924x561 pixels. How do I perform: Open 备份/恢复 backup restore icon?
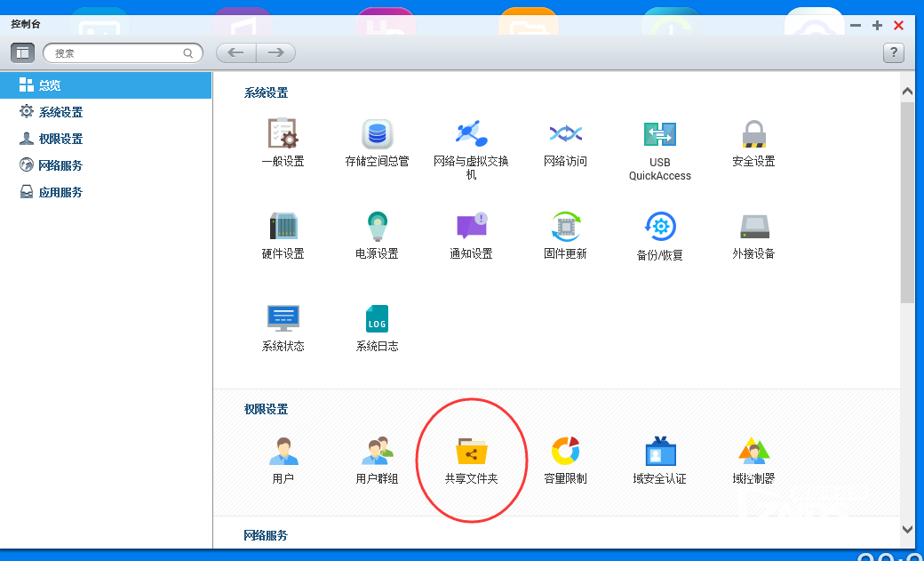(660, 226)
